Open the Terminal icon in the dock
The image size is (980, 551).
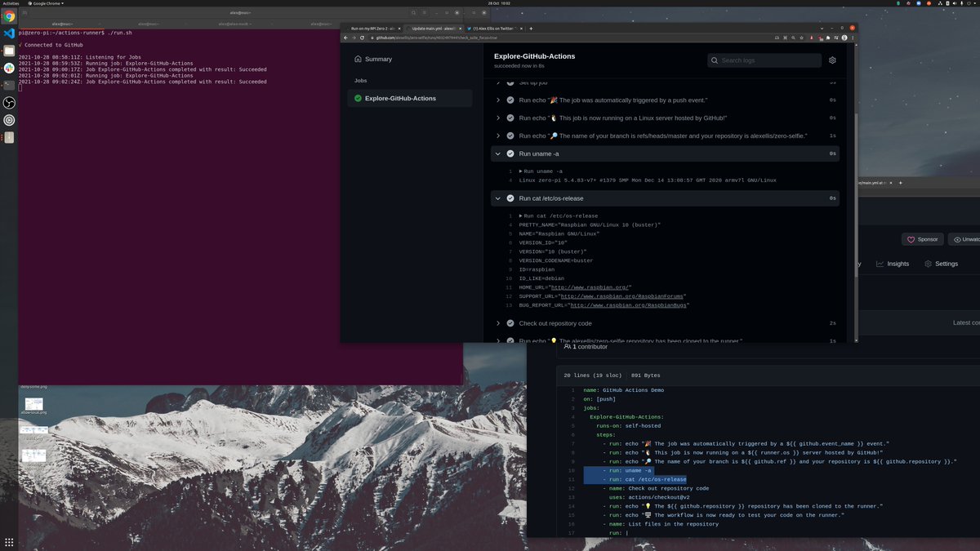coord(9,85)
